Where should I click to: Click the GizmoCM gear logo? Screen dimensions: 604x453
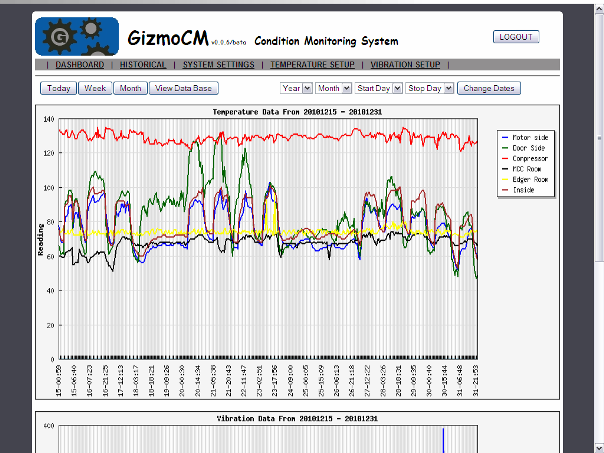pos(77,36)
